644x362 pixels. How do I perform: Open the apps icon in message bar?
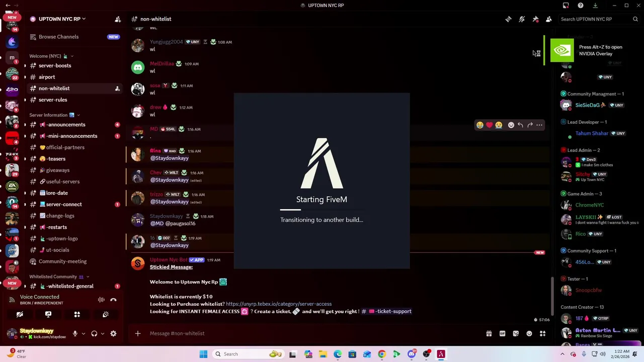(x=543, y=333)
